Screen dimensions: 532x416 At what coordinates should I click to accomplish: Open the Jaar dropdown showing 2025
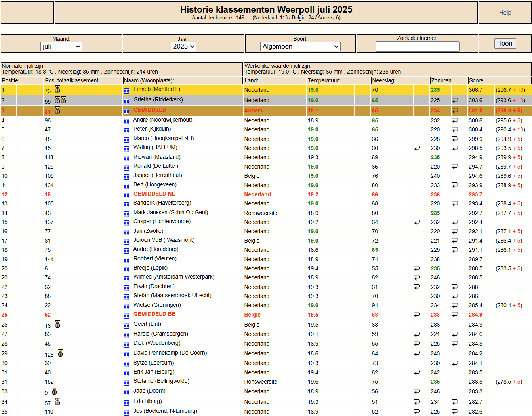(183, 46)
